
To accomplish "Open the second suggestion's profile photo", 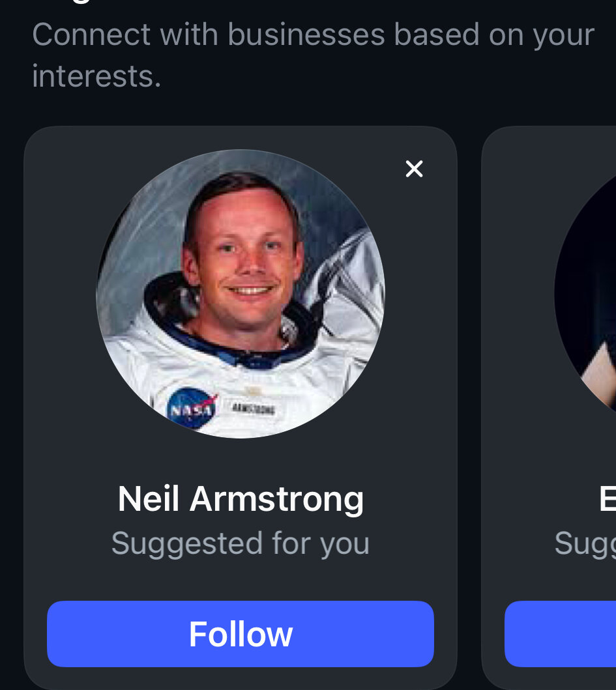I will (585, 293).
